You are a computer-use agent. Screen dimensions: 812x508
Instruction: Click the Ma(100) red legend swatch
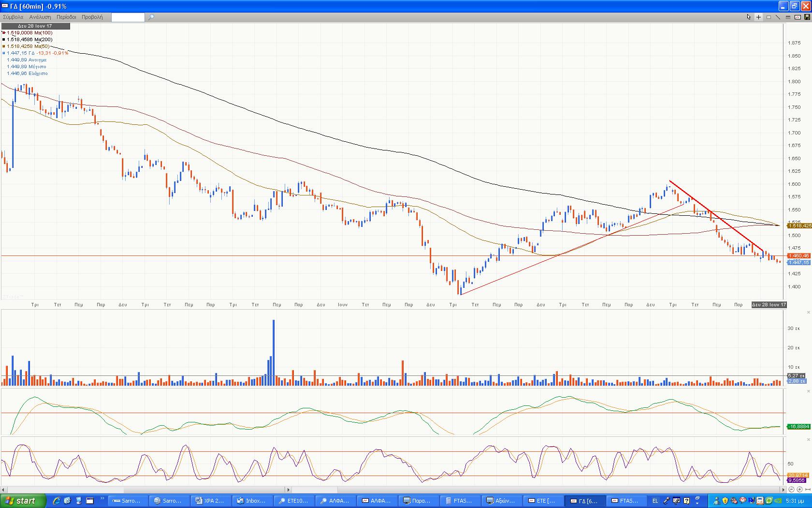[x=4, y=33]
